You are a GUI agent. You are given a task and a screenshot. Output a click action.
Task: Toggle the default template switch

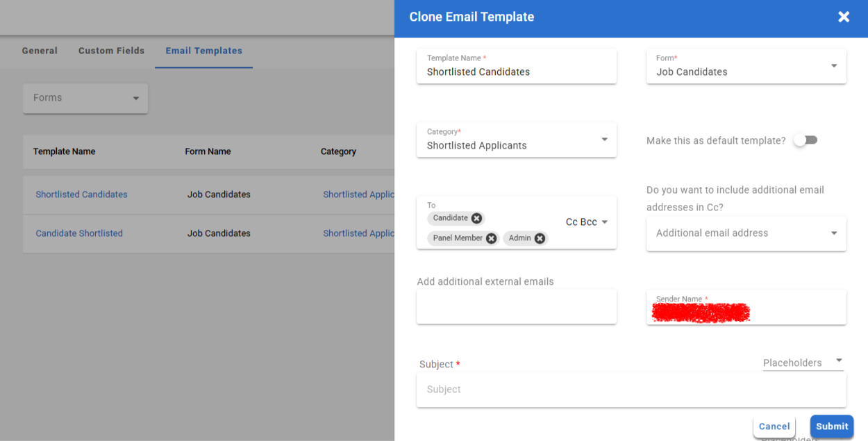click(x=806, y=140)
